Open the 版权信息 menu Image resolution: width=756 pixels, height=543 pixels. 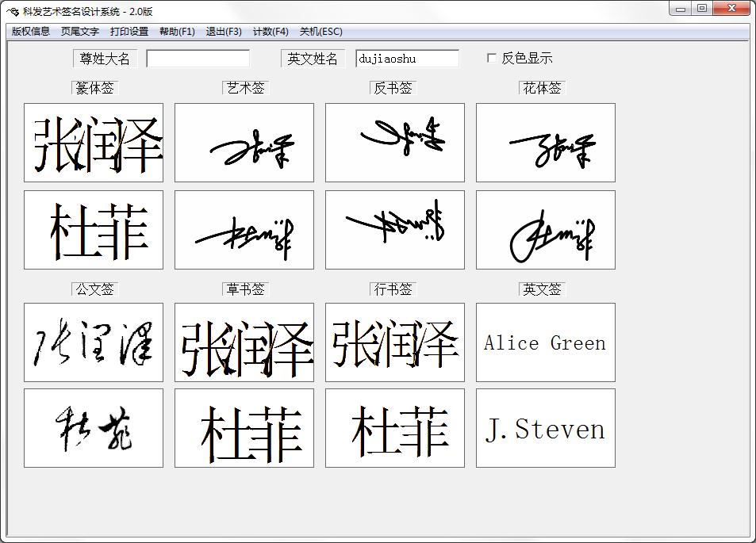click(x=31, y=32)
